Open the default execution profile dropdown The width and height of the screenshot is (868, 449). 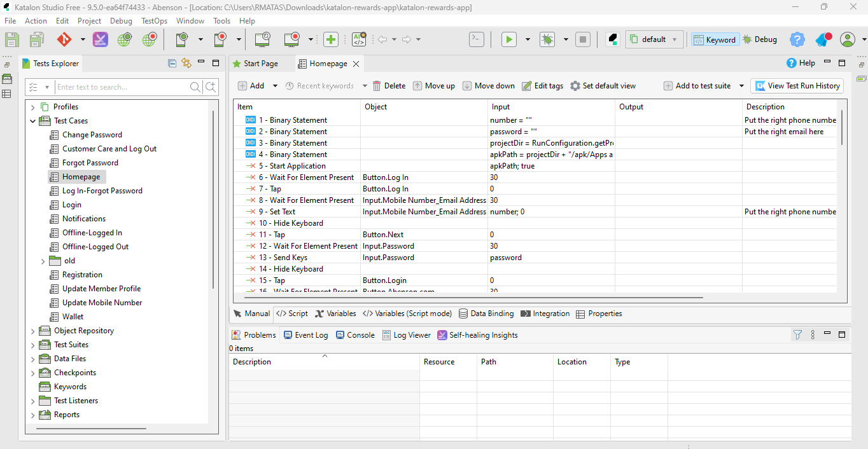[x=654, y=39]
